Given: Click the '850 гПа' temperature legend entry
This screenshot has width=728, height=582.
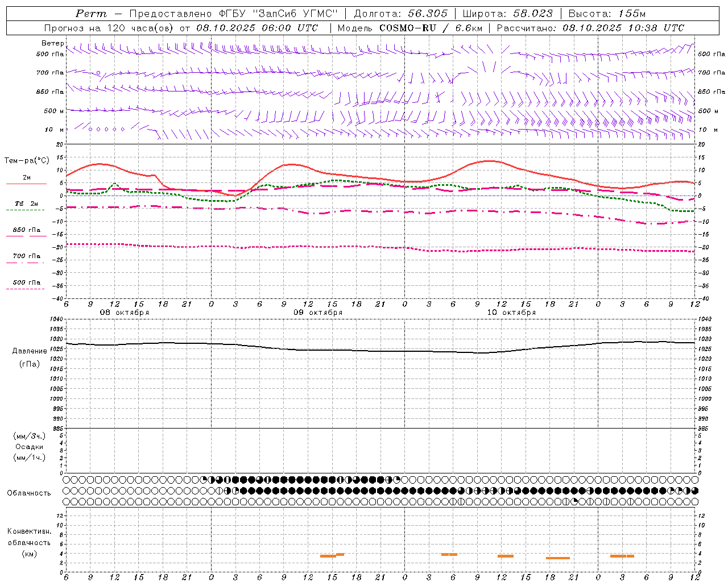Looking at the screenshot, I should tap(27, 230).
